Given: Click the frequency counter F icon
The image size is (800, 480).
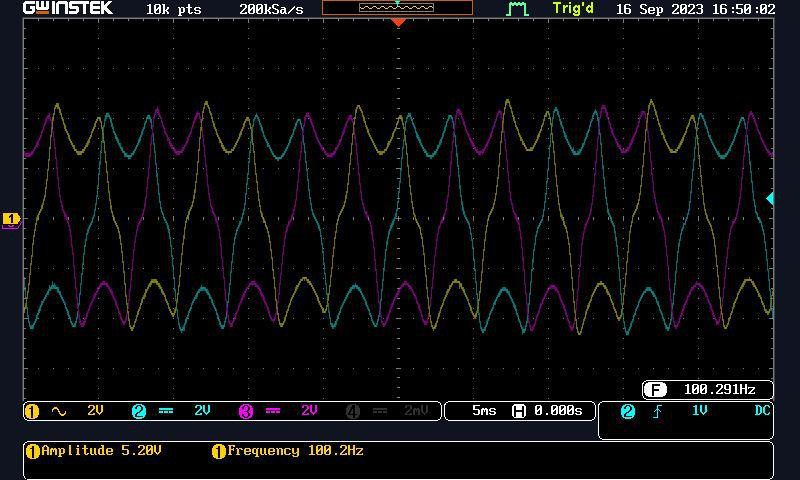Looking at the screenshot, I should pyautogui.click(x=655, y=390).
